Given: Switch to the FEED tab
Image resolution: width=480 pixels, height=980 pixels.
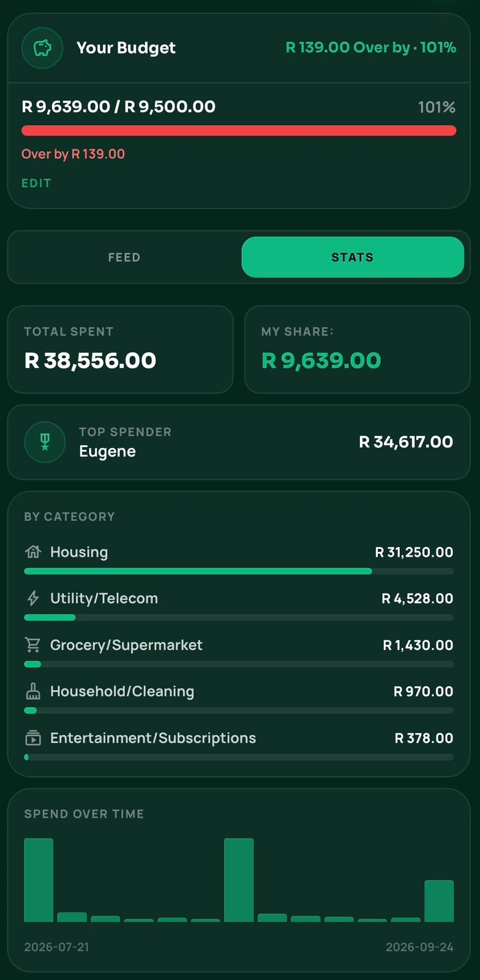Looking at the screenshot, I should (124, 257).
